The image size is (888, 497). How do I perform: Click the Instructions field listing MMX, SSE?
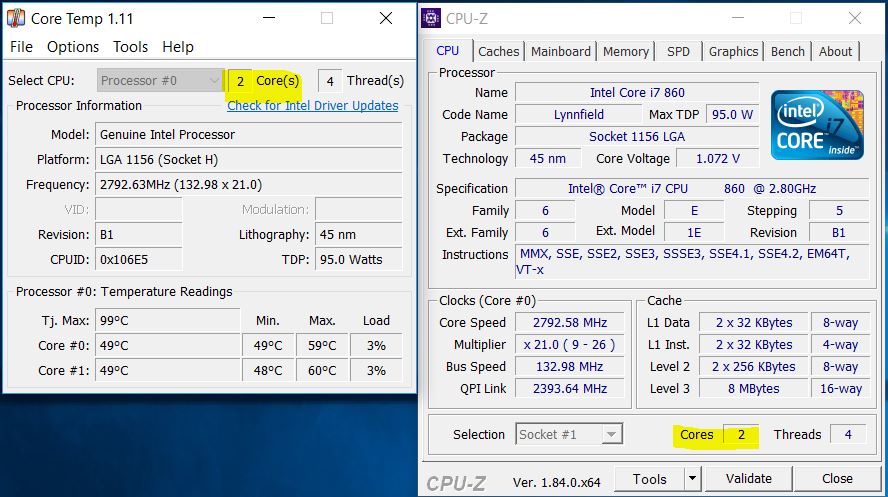692,262
